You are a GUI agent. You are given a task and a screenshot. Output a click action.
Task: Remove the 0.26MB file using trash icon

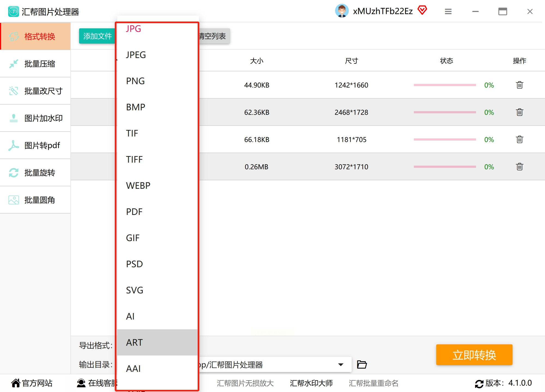coord(519,167)
